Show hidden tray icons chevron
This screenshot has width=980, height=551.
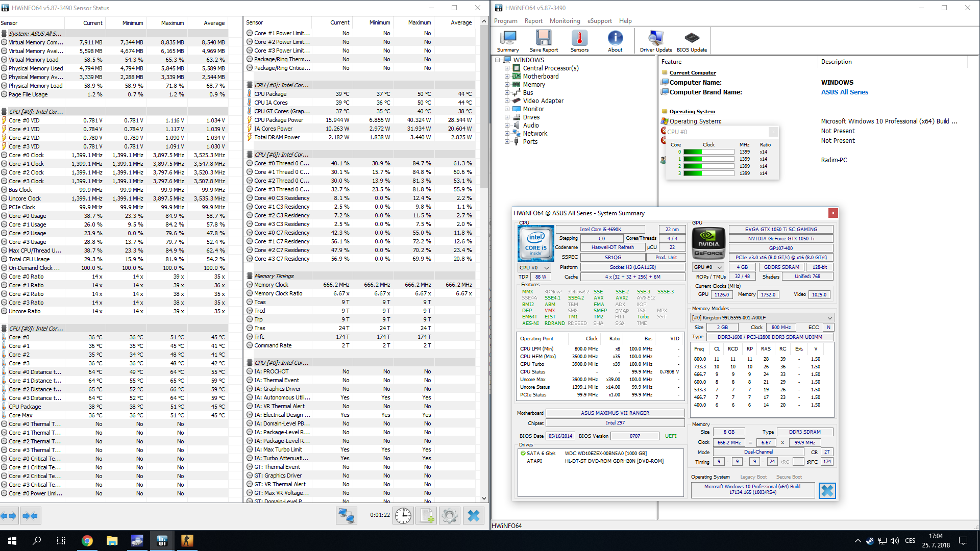coord(857,541)
